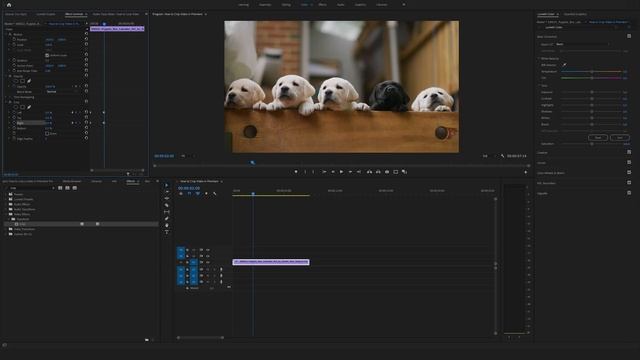Select the Slip tool
Image resolution: width=640 pixels, height=360 pixels.
coord(167,212)
